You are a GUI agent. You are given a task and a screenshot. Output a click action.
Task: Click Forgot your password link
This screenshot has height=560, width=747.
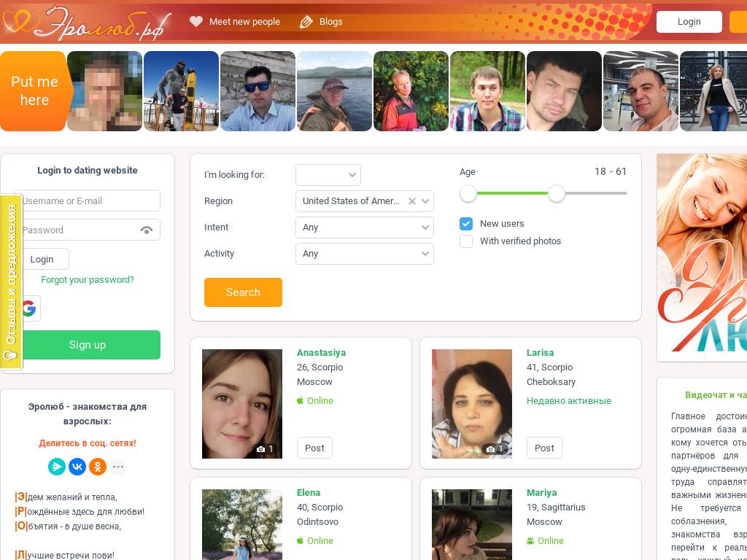(x=88, y=280)
